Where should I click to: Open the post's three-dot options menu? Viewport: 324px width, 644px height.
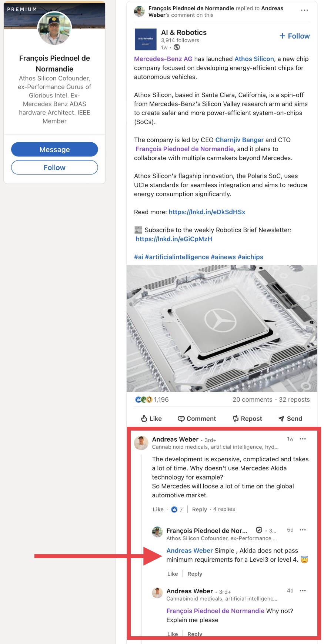(304, 10)
